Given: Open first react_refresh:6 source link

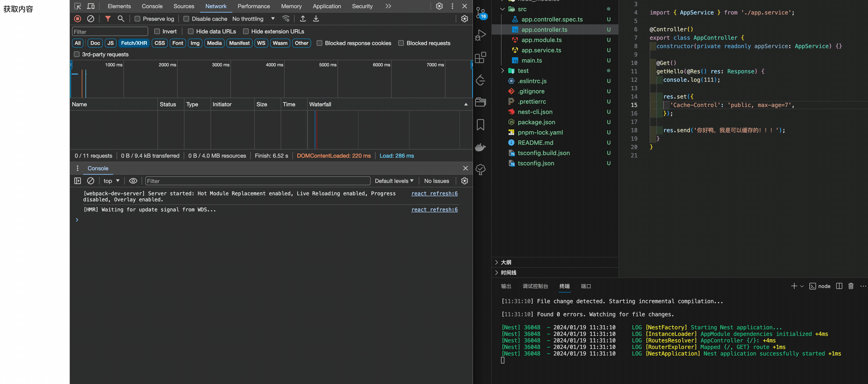Looking at the screenshot, I should click(x=434, y=193).
